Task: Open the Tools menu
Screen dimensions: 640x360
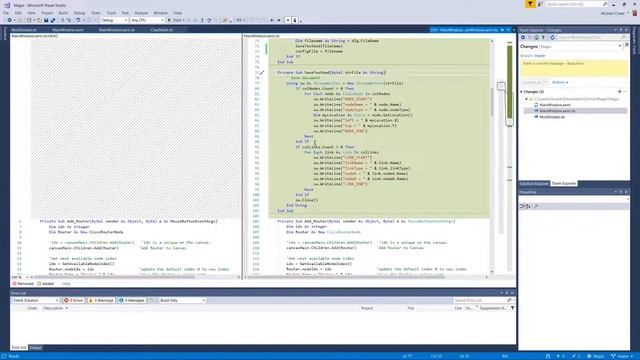Action: [x=111, y=13]
